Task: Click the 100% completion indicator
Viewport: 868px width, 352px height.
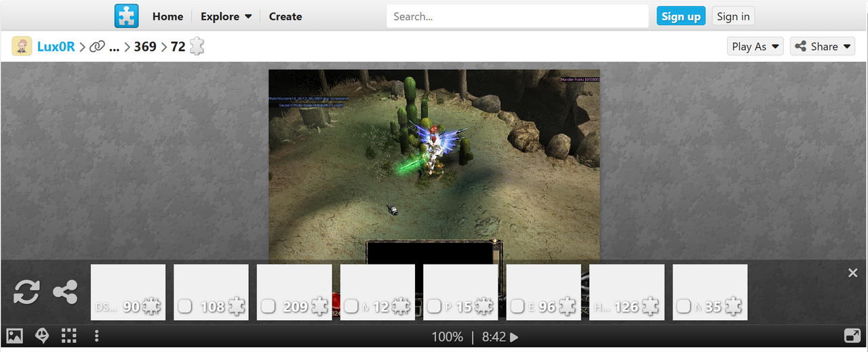Action: [x=448, y=336]
